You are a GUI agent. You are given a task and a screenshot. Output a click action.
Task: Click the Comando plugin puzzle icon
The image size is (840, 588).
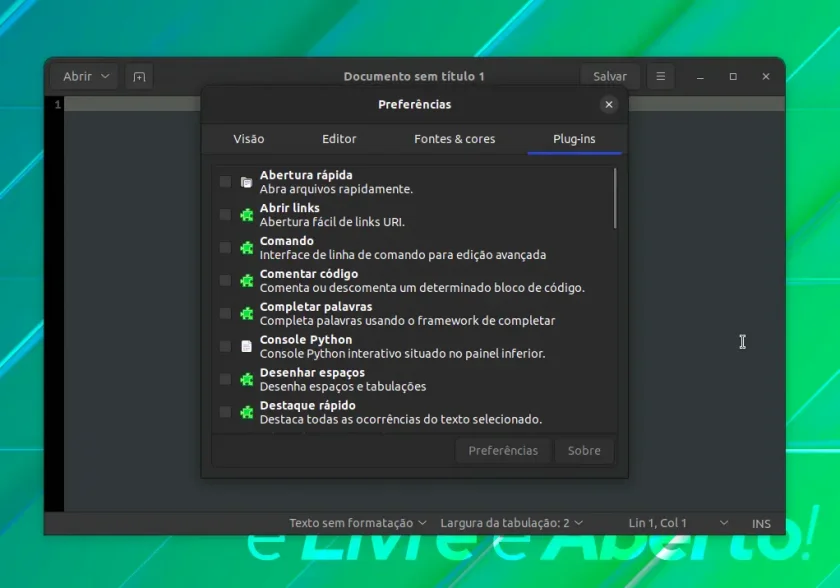click(246, 248)
